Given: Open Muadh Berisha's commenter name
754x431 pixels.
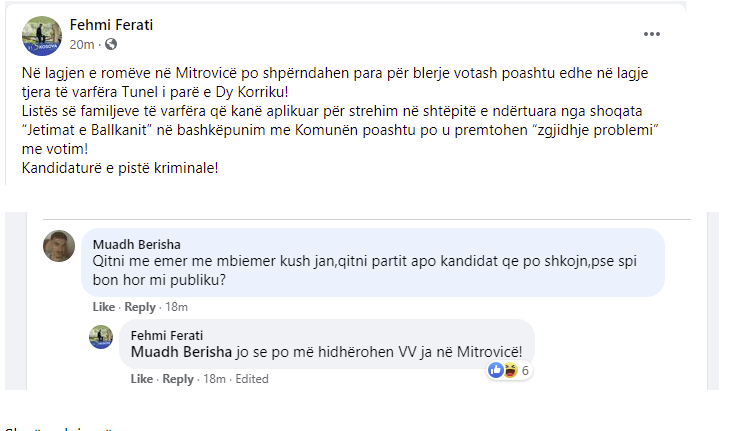Looking at the screenshot, I should pyautogui.click(x=137, y=244).
